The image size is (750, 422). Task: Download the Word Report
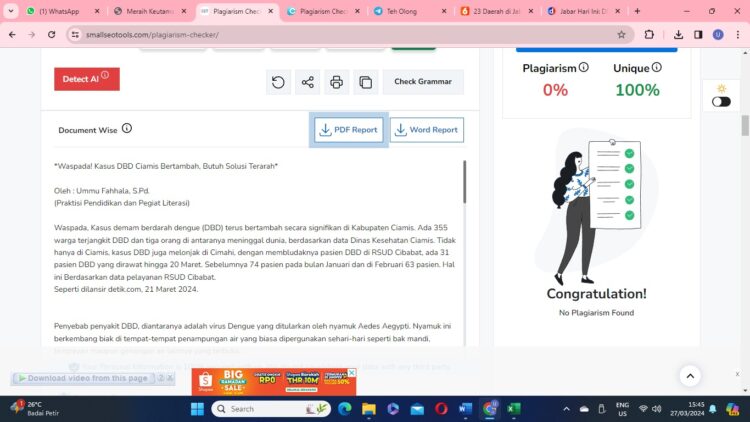pos(427,130)
